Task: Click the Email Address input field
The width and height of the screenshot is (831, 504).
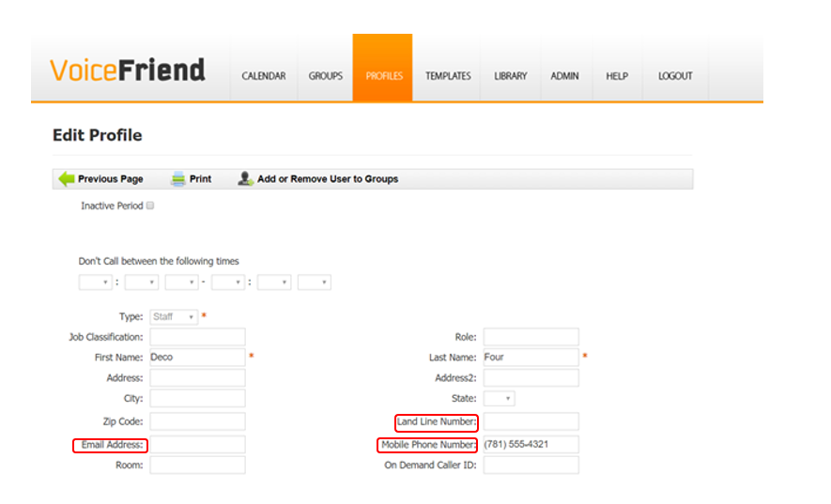Action: pyautogui.click(x=198, y=445)
